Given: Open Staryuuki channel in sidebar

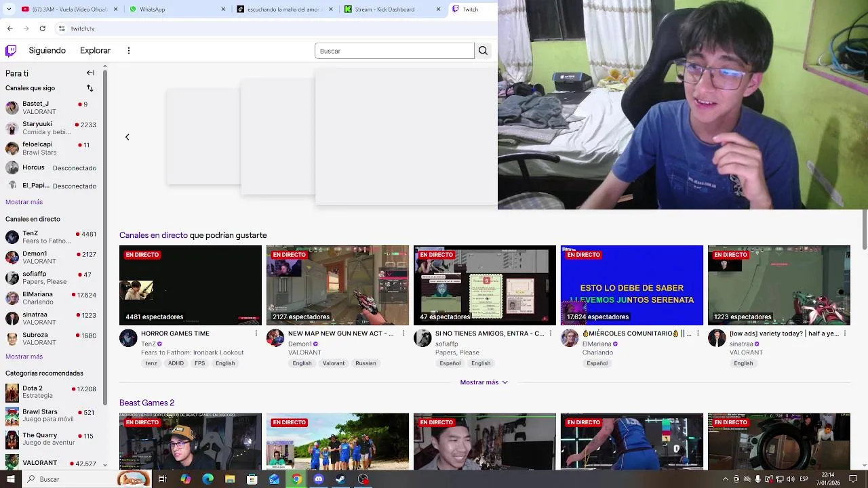Looking at the screenshot, I should pyautogui.click(x=52, y=128).
